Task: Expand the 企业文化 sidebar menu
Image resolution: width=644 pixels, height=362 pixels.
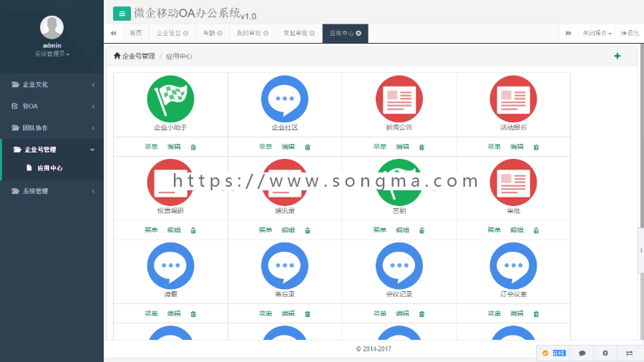Action: pos(52,84)
